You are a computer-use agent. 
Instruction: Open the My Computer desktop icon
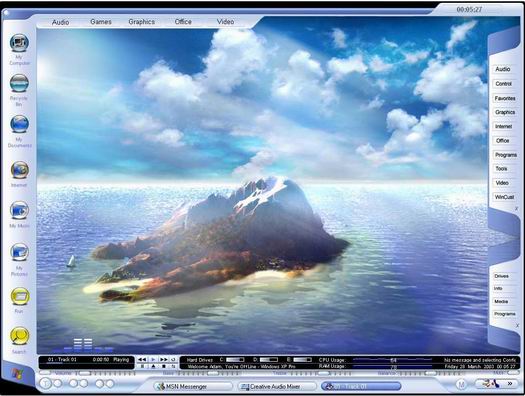pos(19,43)
